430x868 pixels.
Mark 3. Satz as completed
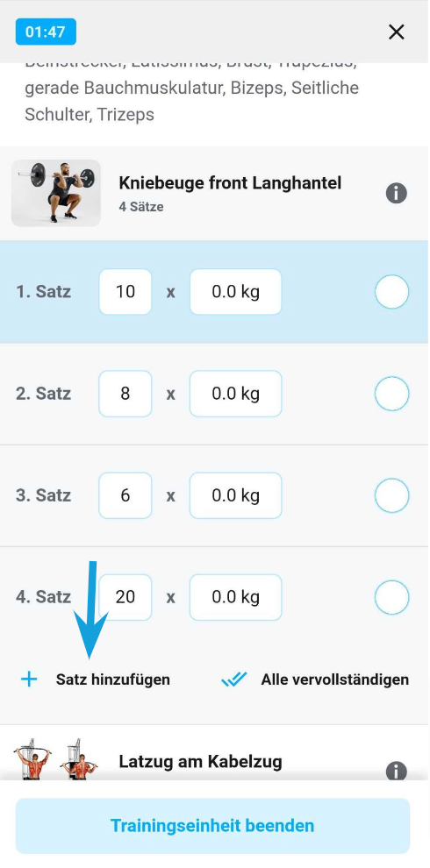click(391, 495)
